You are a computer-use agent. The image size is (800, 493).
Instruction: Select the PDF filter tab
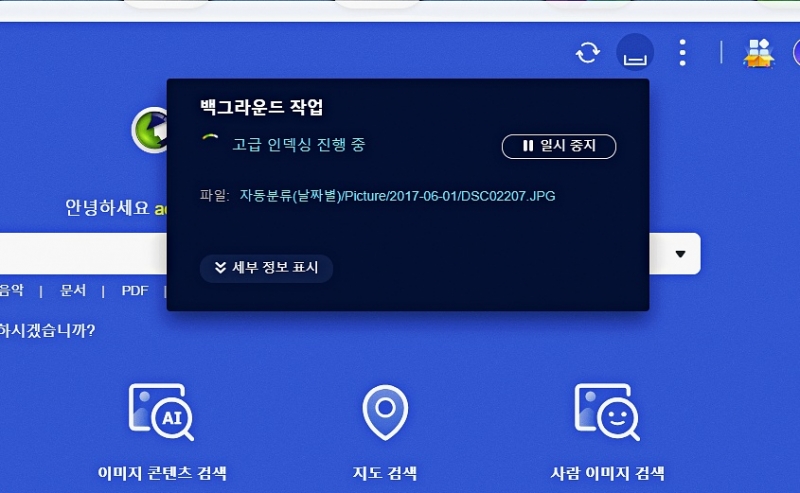pos(135,291)
